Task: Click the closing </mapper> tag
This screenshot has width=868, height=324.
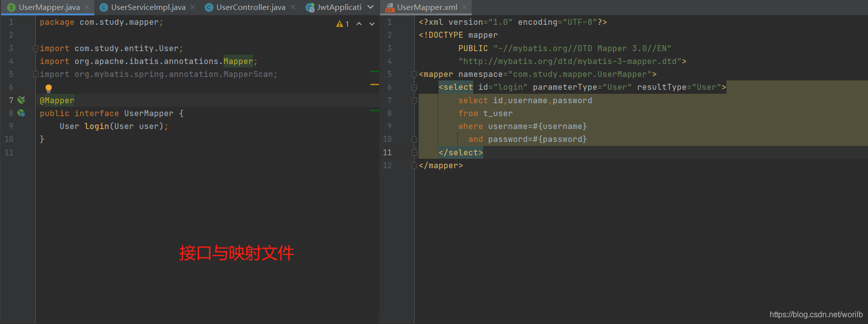Action: click(441, 165)
